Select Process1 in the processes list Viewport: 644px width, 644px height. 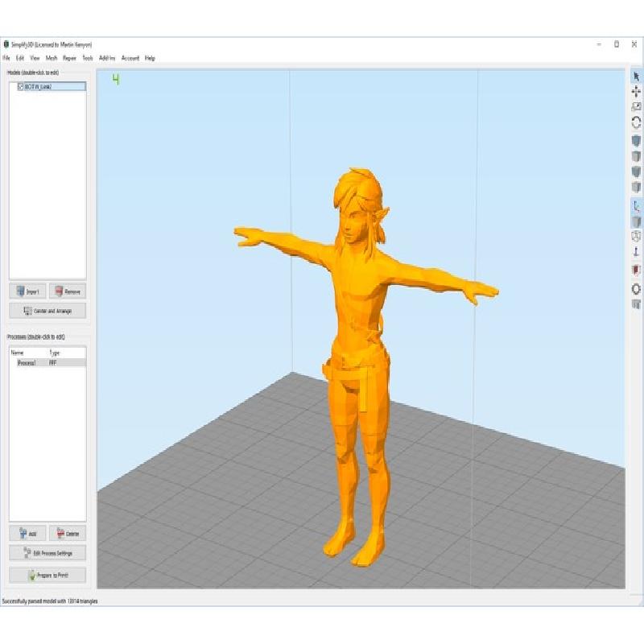tap(28, 364)
